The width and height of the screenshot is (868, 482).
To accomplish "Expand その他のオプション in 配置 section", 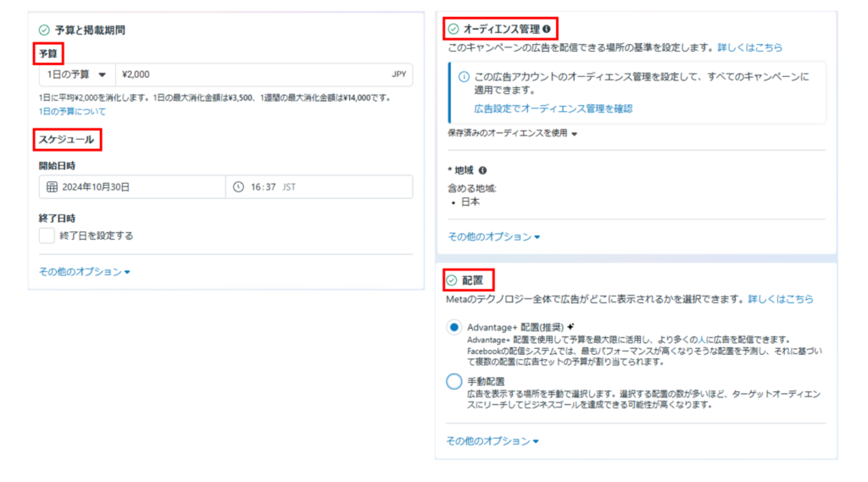I will tap(492, 440).
